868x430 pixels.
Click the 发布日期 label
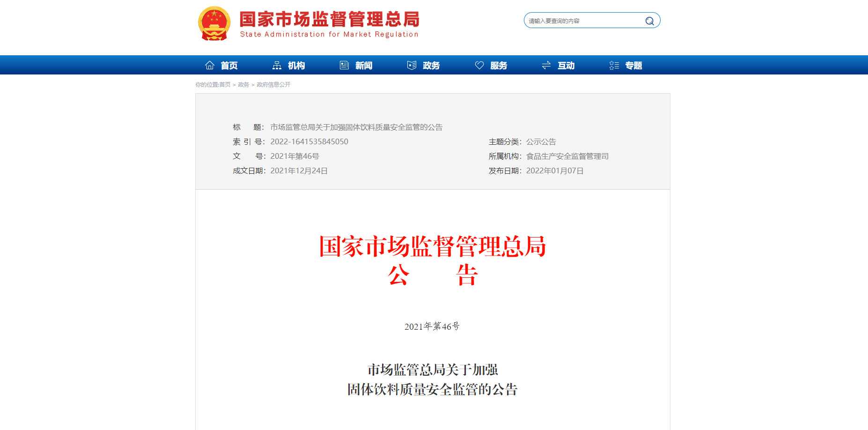click(x=505, y=171)
